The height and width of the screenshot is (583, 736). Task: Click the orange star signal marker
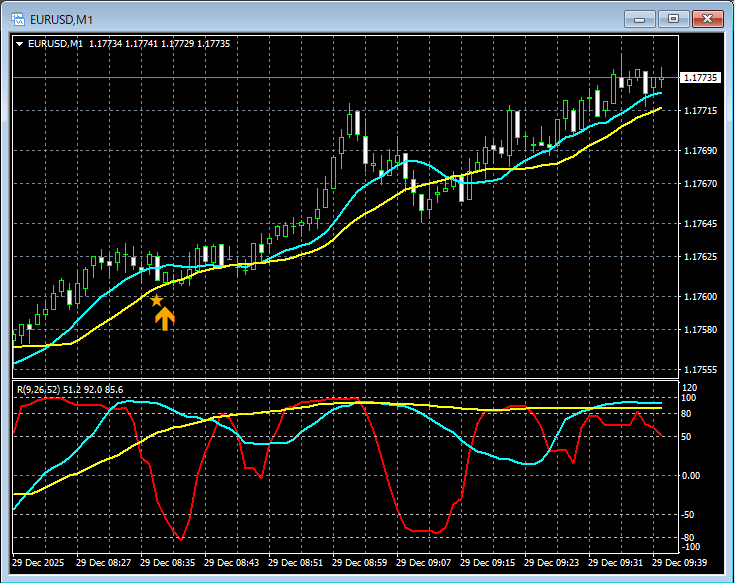(x=156, y=300)
